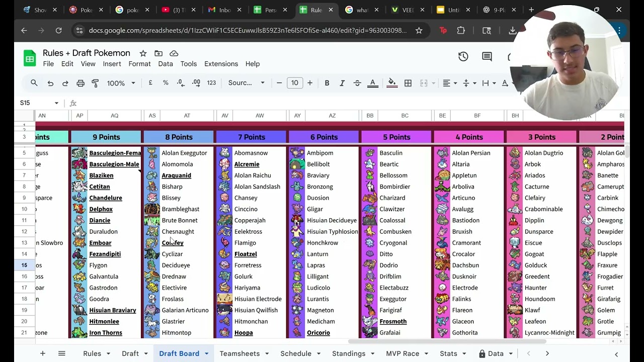The height and width of the screenshot is (362, 644).
Task: Open the Stats tab dropdown arrow
Action: point(464,354)
